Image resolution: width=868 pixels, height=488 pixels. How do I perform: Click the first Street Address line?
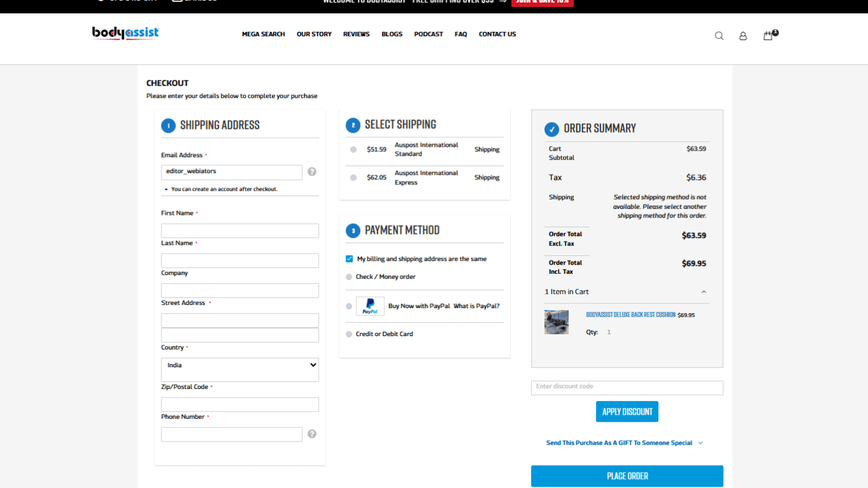coord(240,320)
